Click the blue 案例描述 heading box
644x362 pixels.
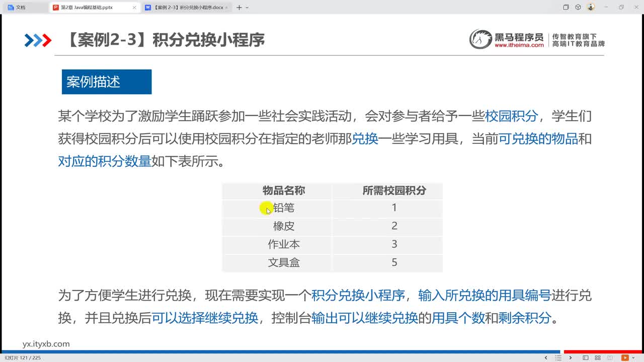click(x=107, y=82)
